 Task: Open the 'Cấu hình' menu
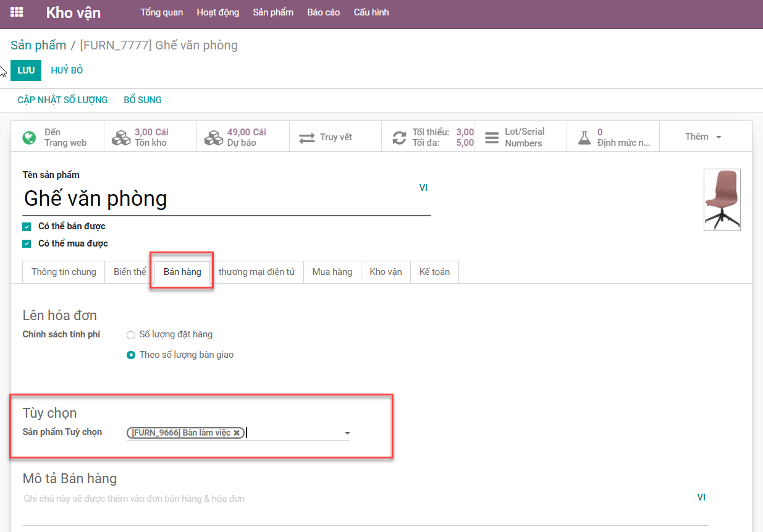371,12
